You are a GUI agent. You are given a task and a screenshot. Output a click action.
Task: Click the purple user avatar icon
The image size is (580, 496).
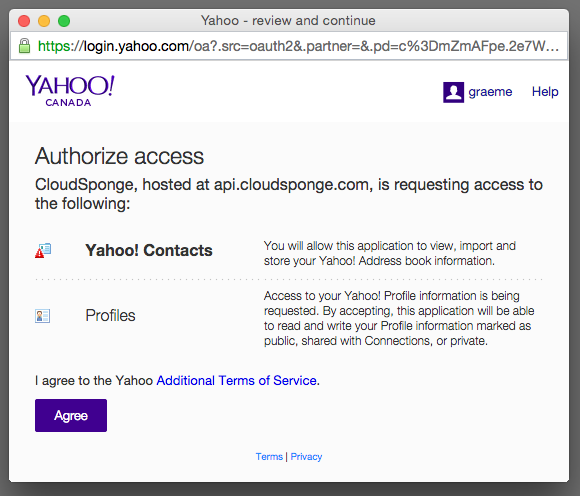point(453,92)
